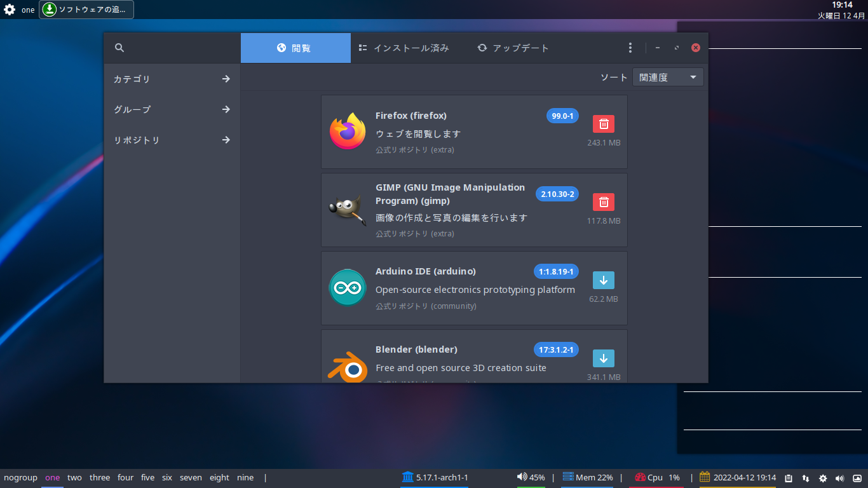Click the volume 45% speaker icon
This screenshot has width=868, height=488.
tap(522, 477)
